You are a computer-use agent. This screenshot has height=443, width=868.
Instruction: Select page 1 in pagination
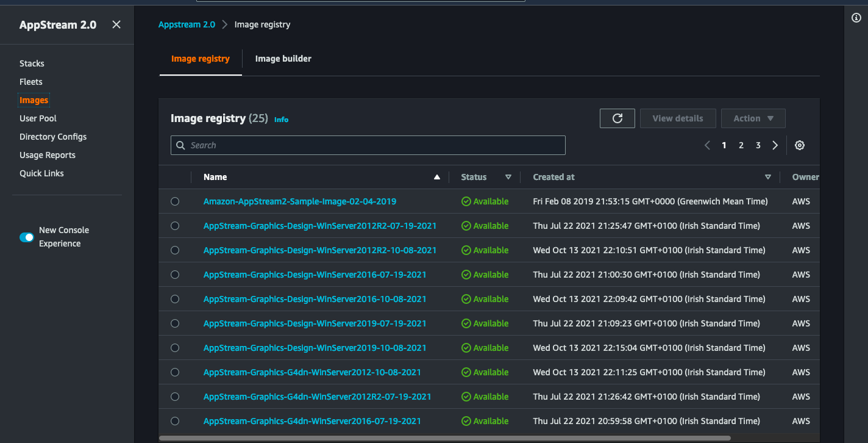pos(724,145)
